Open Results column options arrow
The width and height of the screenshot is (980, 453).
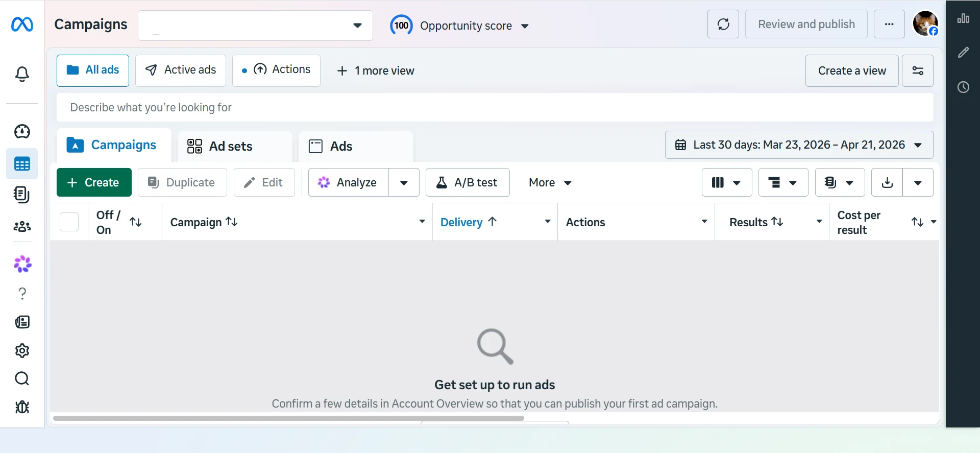819,222
